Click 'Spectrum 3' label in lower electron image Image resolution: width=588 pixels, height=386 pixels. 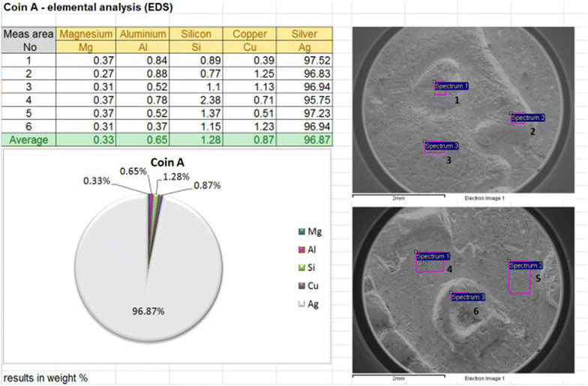(x=468, y=297)
